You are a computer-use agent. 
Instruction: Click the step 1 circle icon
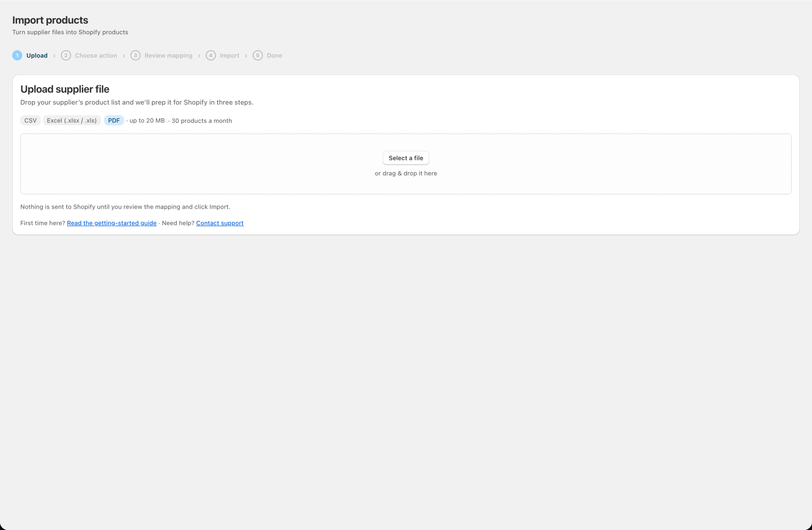[x=17, y=55]
